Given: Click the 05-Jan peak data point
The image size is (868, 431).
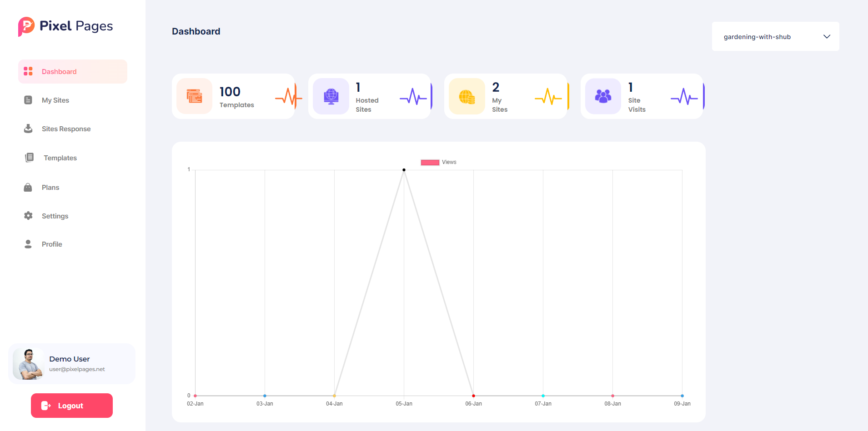Looking at the screenshot, I should click(x=404, y=170).
